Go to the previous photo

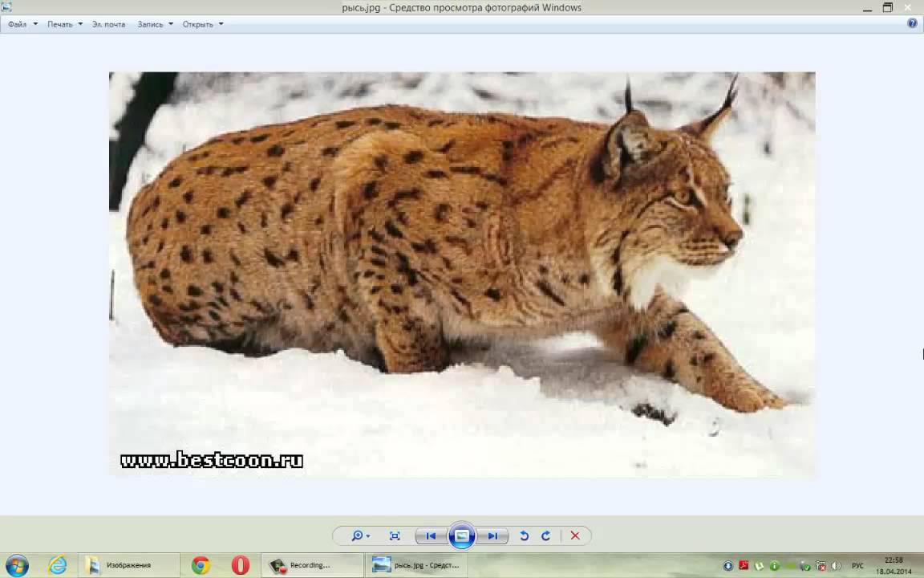(432, 535)
